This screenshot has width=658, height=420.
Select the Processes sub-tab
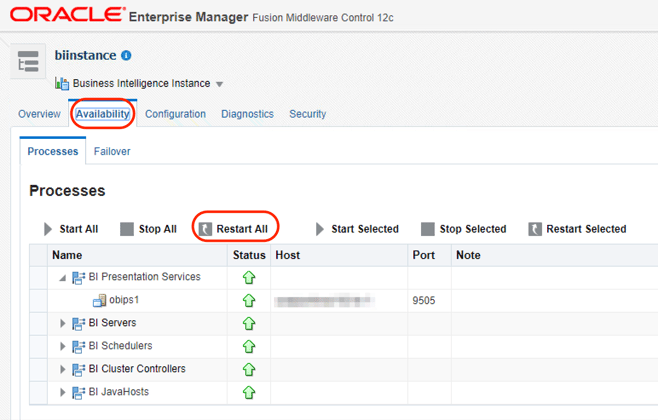click(53, 151)
